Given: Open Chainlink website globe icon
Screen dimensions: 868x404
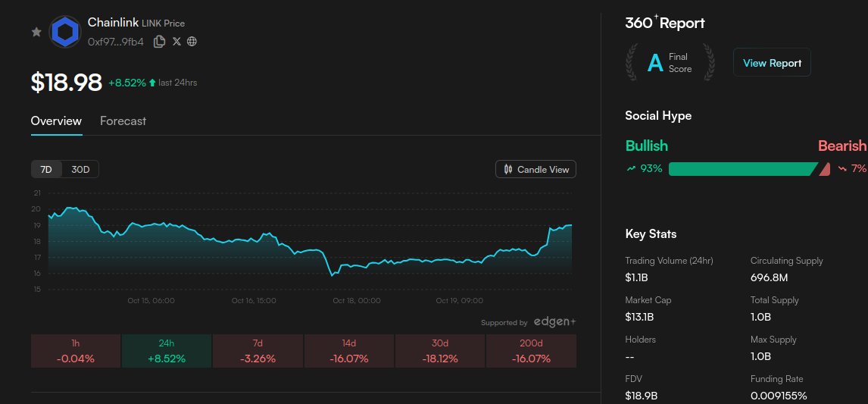Looking at the screenshot, I should pyautogui.click(x=192, y=42).
